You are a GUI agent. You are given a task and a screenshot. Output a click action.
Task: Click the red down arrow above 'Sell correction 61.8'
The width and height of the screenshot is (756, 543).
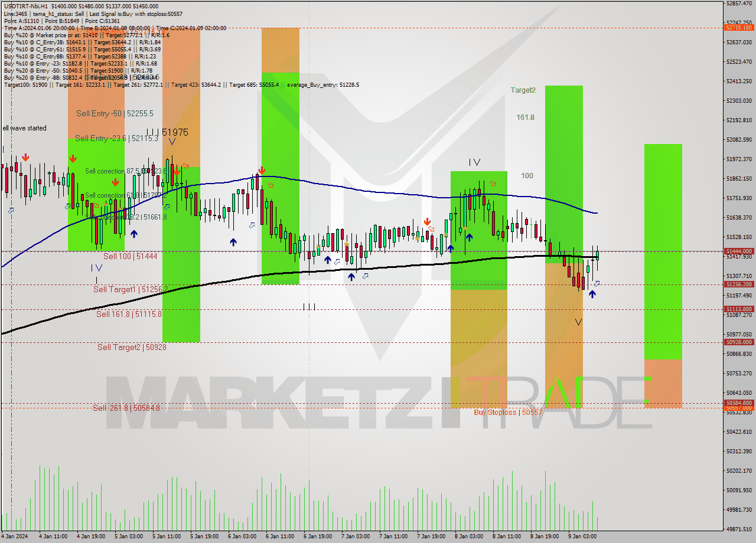(116, 183)
